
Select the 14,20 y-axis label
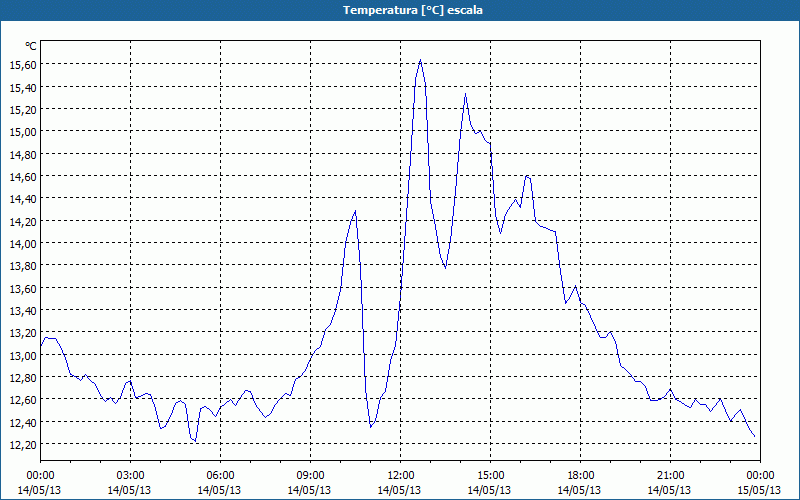23,221
